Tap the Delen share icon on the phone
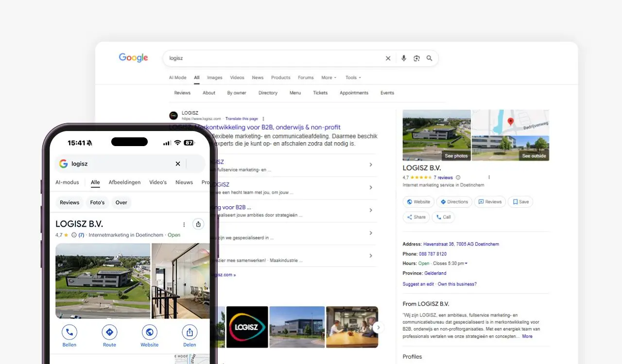Viewport: 622px width, 364px height. 190,331
